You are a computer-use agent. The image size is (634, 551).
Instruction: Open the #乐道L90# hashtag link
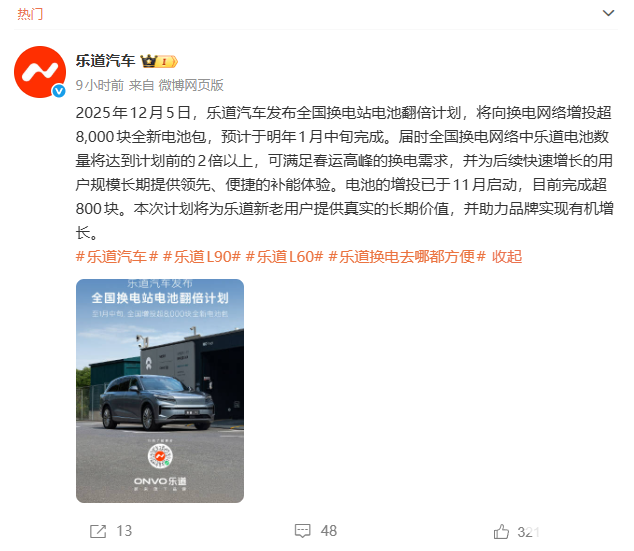202,257
